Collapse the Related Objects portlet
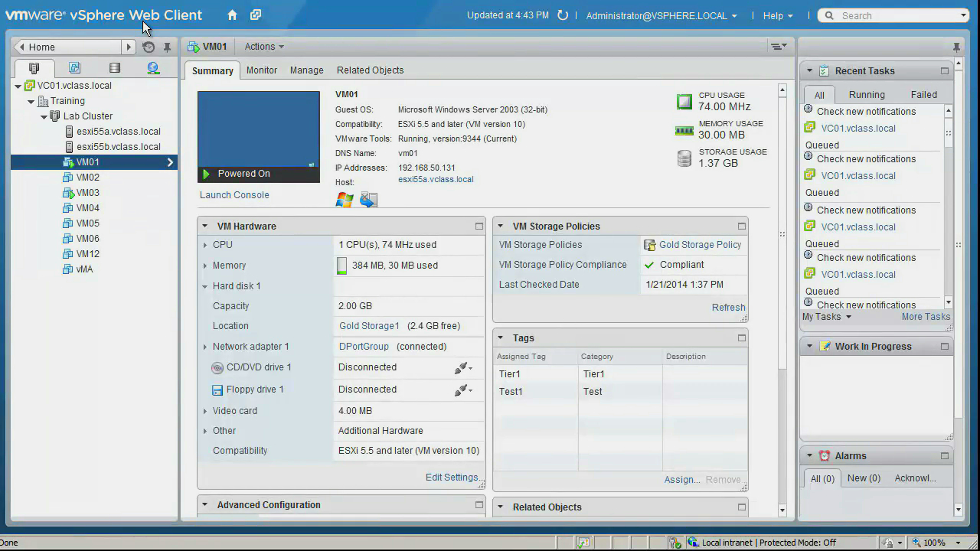Image resolution: width=980 pixels, height=551 pixels. coord(501,507)
